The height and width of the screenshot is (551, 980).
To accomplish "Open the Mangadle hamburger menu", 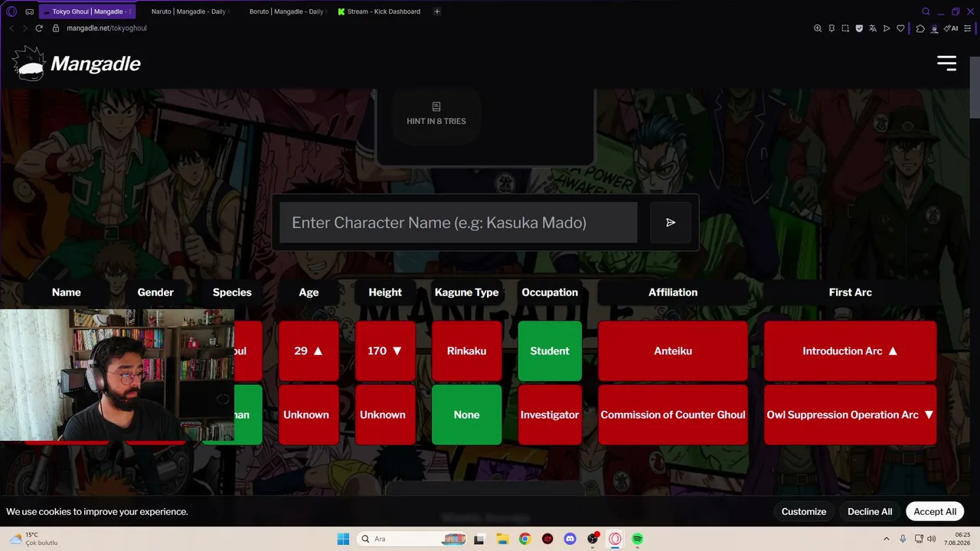I will click(947, 64).
